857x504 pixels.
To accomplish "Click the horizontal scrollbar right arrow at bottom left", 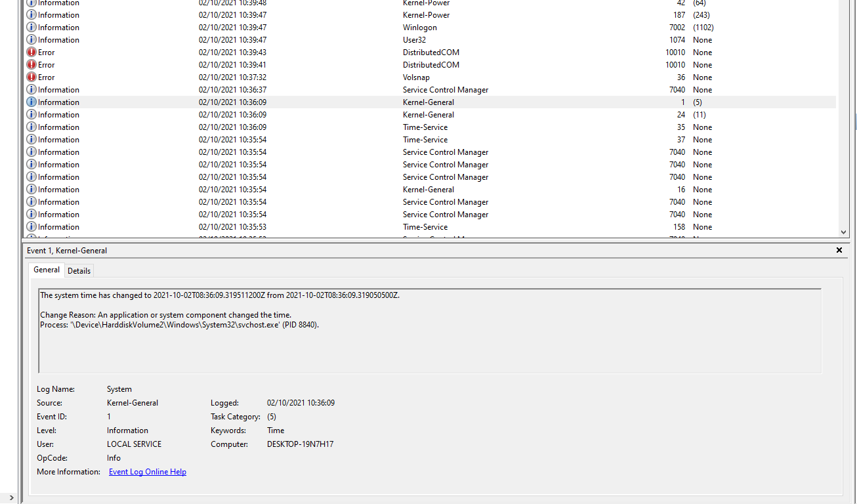I will point(11,498).
